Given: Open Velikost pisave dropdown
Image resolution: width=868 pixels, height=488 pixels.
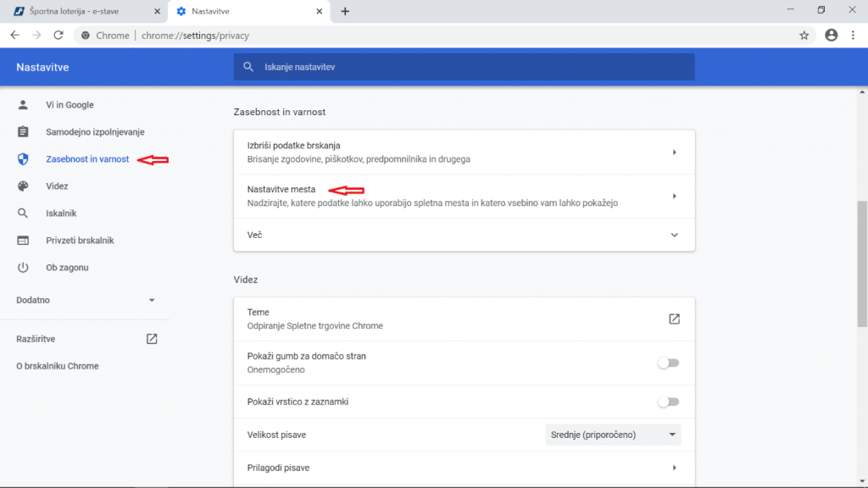Looking at the screenshot, I should coord(613,435).
